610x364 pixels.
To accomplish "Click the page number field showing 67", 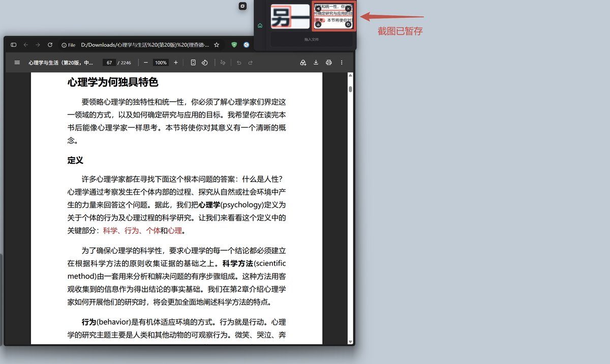I will click(109, 63).
